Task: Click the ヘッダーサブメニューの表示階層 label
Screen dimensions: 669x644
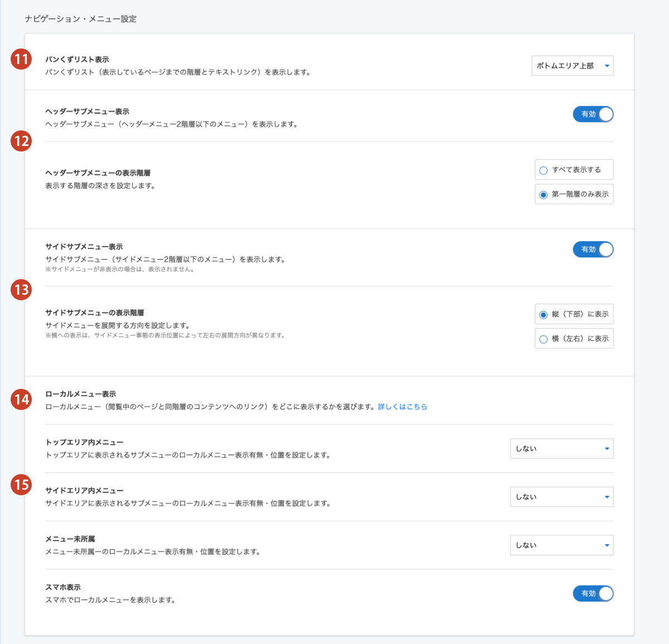Action: pos(97,173)
